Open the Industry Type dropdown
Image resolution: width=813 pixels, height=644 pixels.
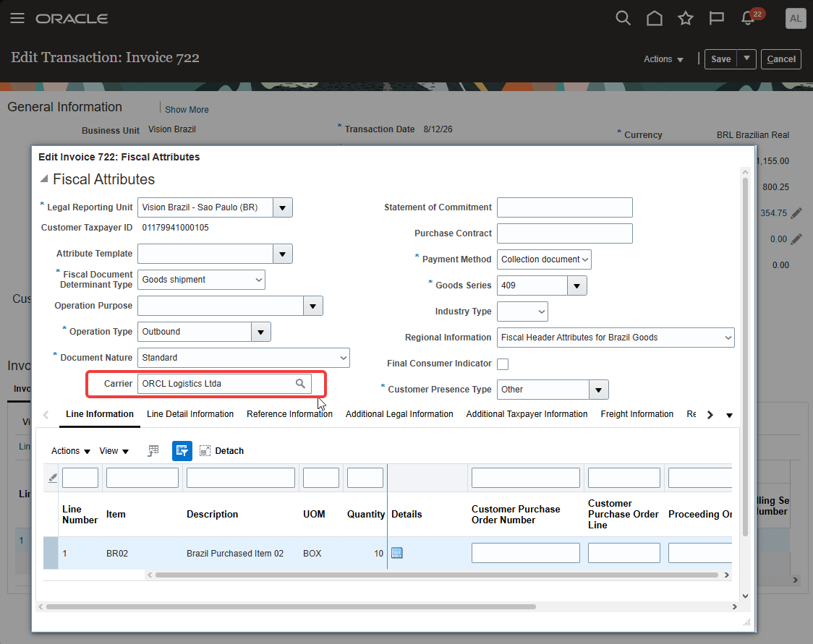[522, 312]
